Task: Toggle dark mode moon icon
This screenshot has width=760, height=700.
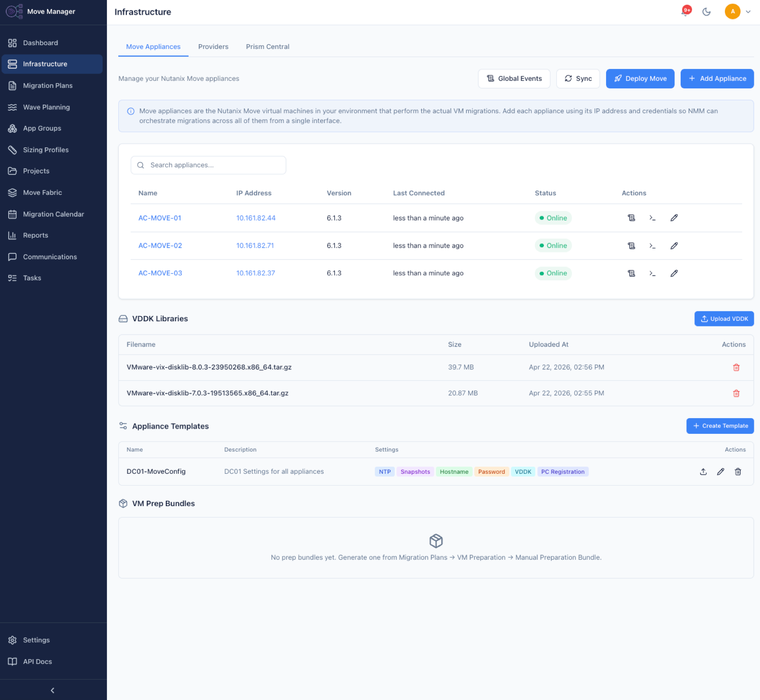Action: tap(707, 12)
